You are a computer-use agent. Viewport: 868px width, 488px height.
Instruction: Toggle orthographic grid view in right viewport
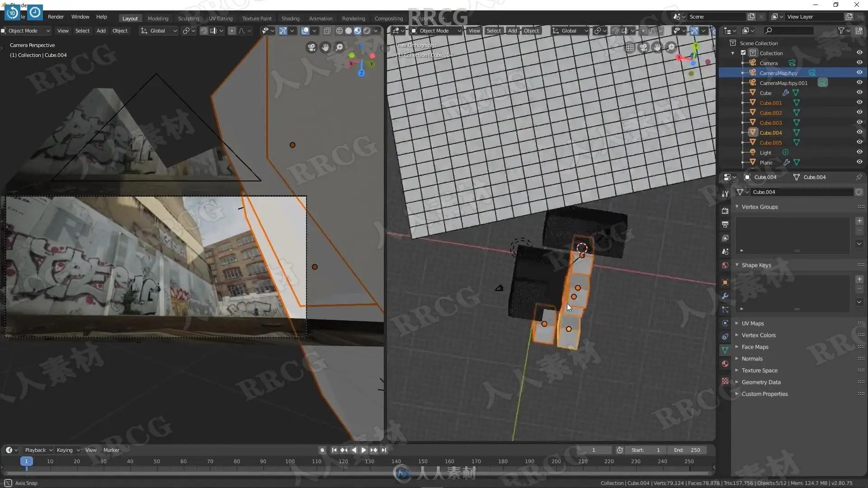click(x=630, y=47)
